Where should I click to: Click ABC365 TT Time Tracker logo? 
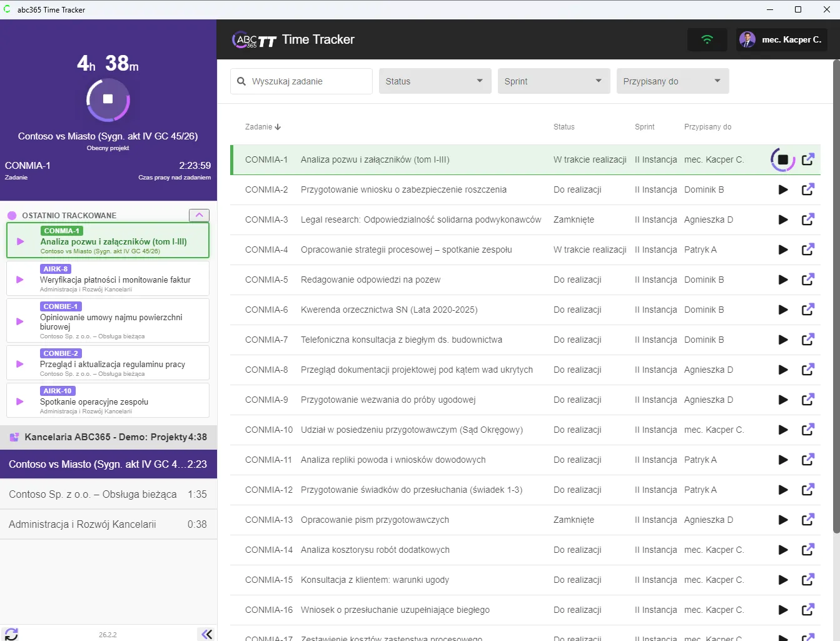tap(293, 39)
